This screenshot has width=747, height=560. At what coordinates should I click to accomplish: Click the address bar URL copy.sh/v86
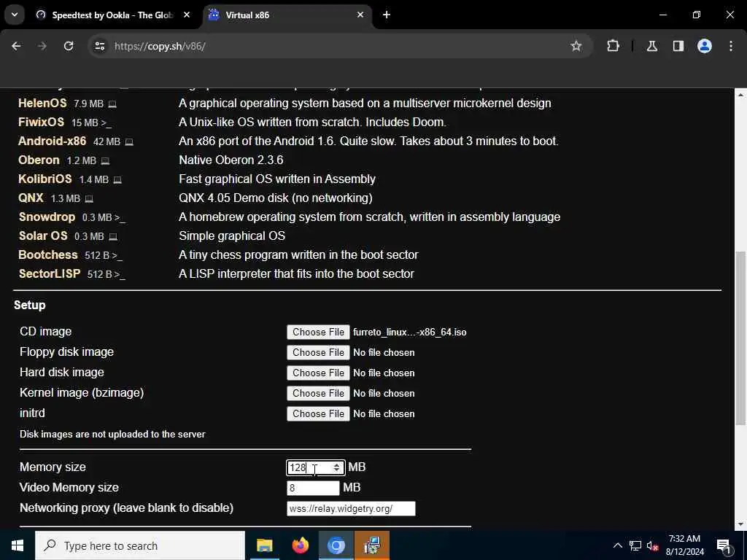160,46
